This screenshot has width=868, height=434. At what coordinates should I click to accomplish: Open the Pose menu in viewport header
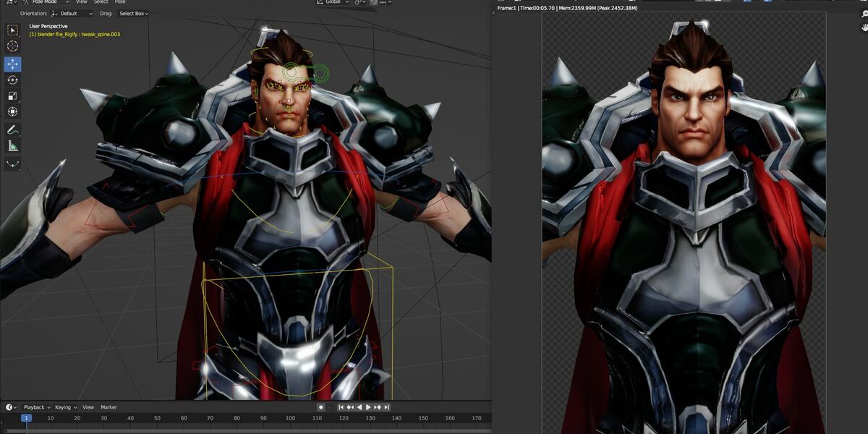coord(120,2)
